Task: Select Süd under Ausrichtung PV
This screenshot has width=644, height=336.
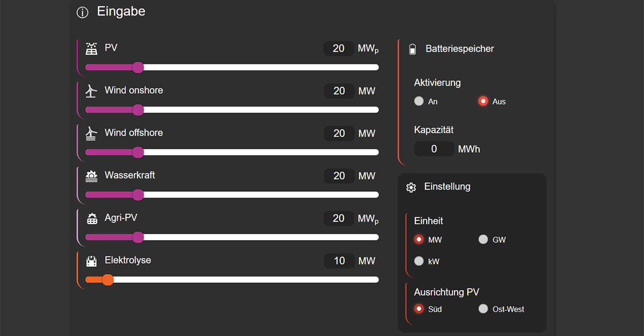Action: point(419,309)
